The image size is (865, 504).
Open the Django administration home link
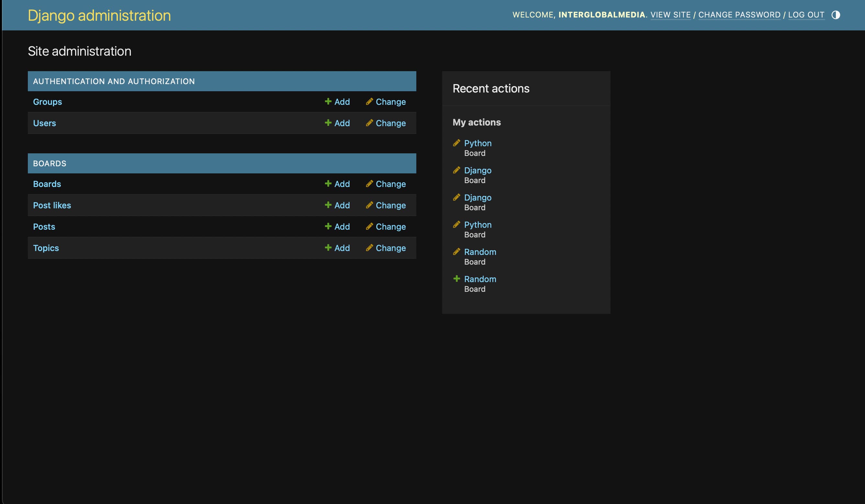coord(99,16)
